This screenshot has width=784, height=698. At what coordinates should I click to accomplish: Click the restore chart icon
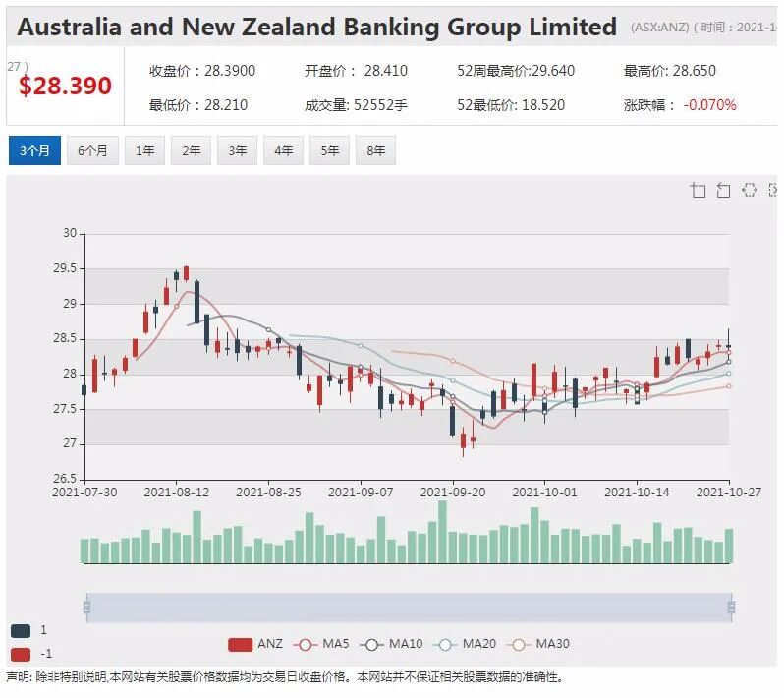click(749, 190)
